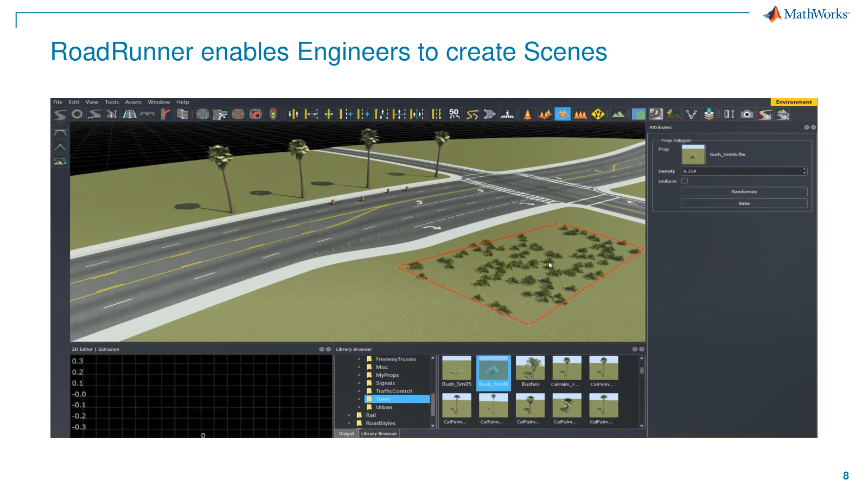
Task: Open the measurement ruler tool
Action: (x=729, y=114)
